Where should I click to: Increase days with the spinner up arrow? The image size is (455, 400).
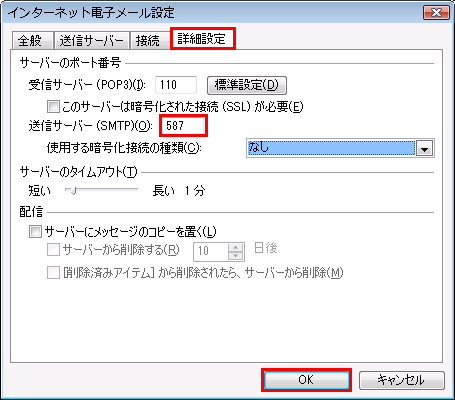[x=236, y=247]
